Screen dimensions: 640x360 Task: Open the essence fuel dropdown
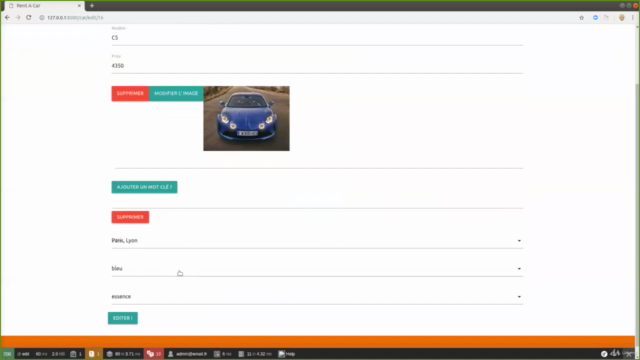[x=317, y=297]
